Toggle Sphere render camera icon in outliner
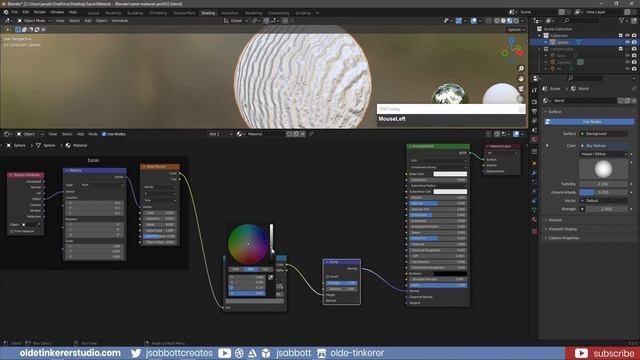640x360 pixels. (634, 42)
